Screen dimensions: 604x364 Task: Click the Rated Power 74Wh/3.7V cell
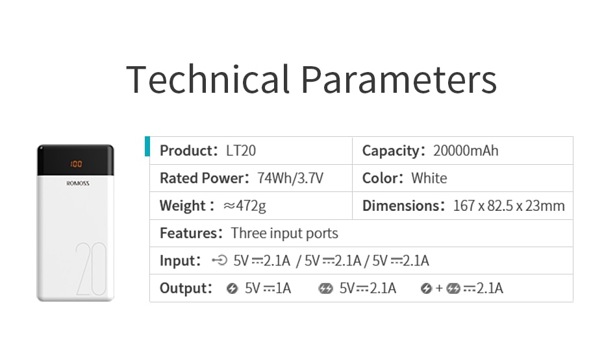[251, 178]
